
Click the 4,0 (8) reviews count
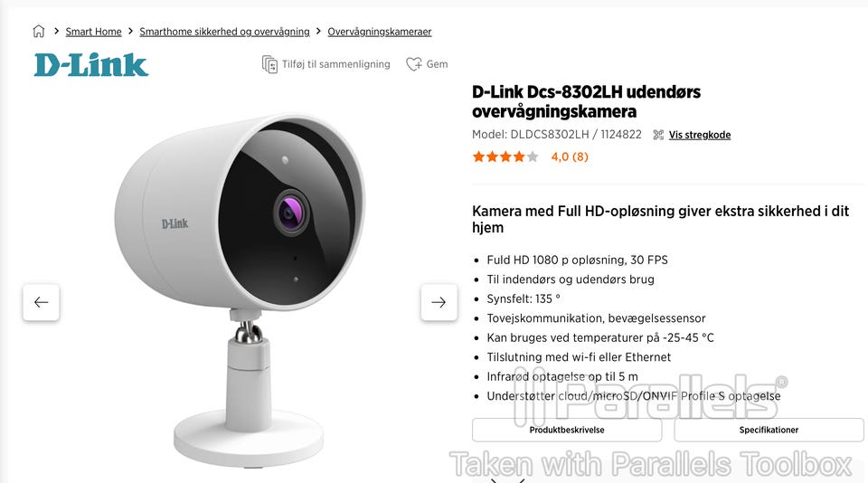tap(570, 156)
